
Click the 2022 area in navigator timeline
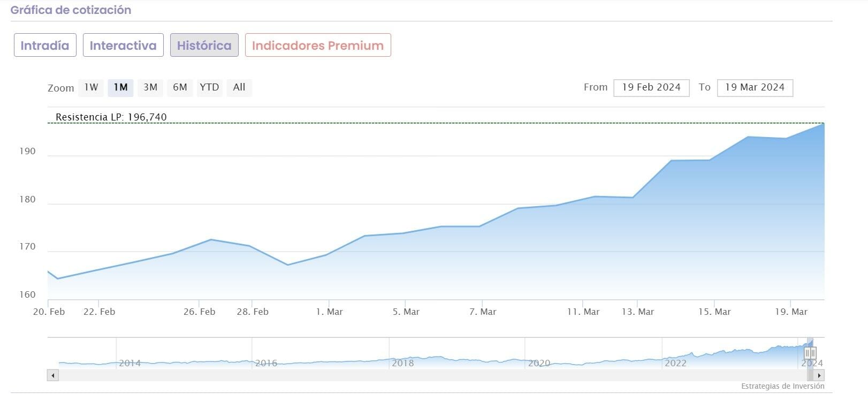tap(675, 362)
